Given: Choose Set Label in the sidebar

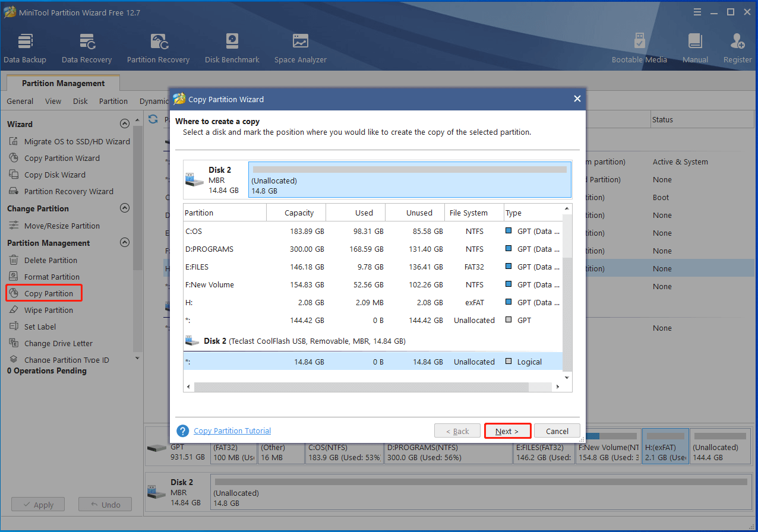Looking at the screenshot, I should tap(33, 327).
